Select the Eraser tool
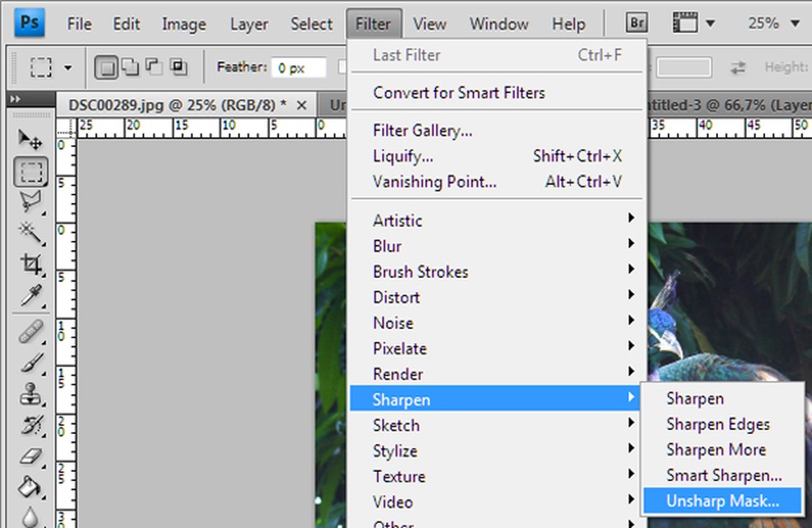 (30, 456)
